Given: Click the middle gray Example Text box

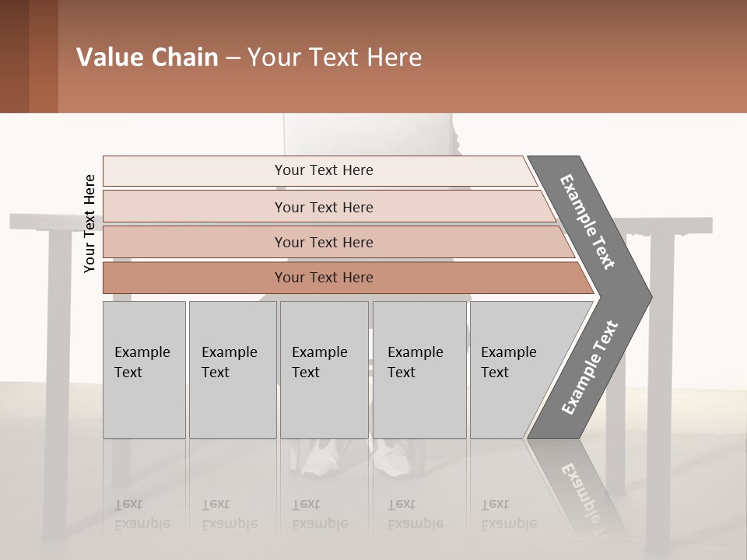Looking at the screenshot, I should click(324, 369).
